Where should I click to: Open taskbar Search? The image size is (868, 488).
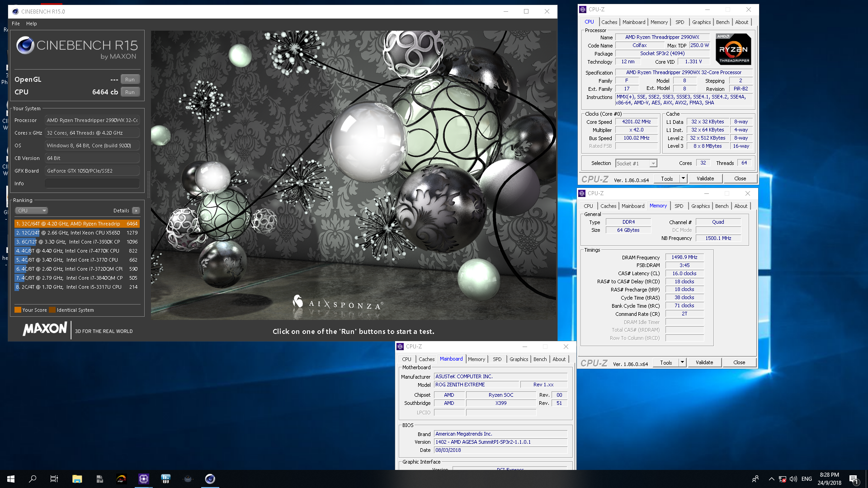coord(33,479)
